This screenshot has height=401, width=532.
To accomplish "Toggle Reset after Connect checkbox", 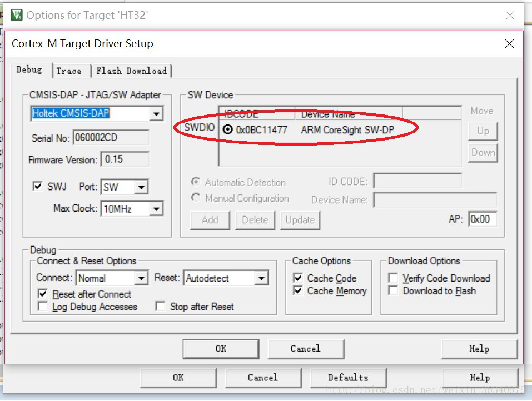I will [43, 294].
